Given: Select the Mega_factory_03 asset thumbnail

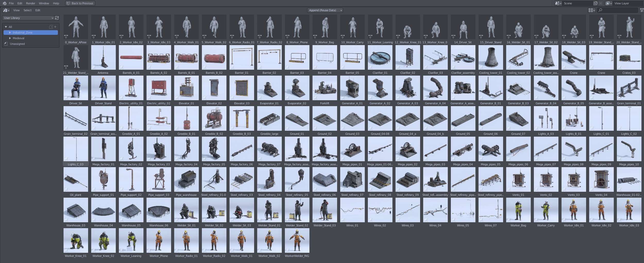Looking at the screenshot, I should pos(159,149).
